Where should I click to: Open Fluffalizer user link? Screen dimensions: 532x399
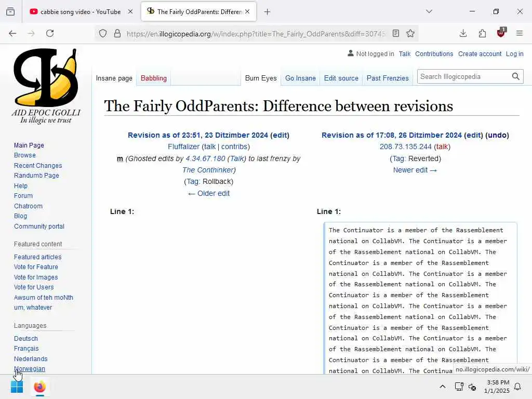click(x=183, y=147)
